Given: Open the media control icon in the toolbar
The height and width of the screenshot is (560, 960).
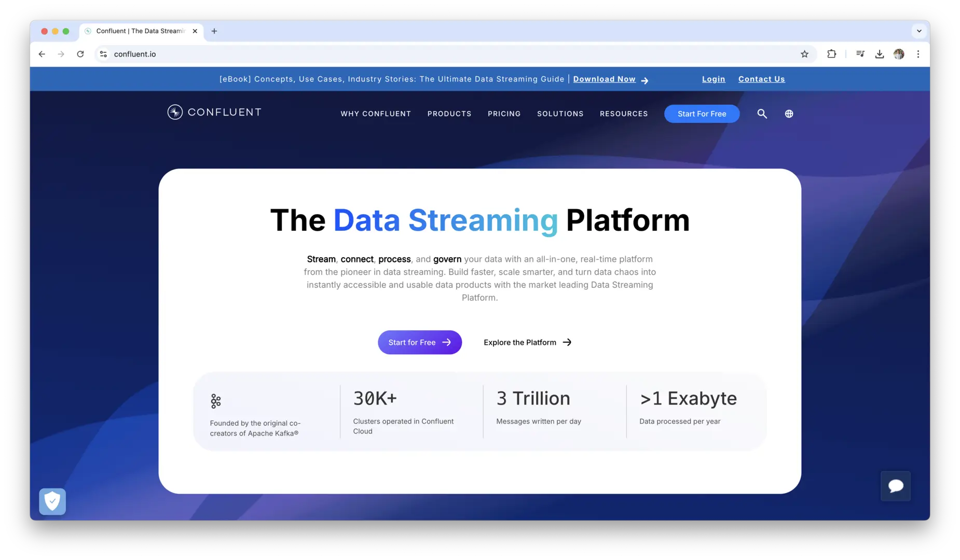Looking at the screenshot, I should tap(860, 54).
